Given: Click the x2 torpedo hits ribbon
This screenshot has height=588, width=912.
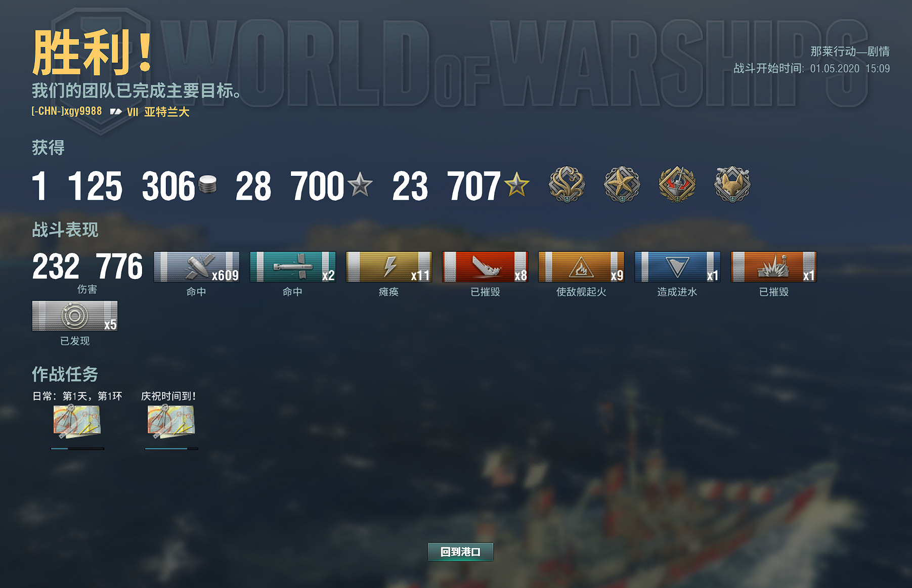Looking at the screenshot, I should tap(292, 266).
